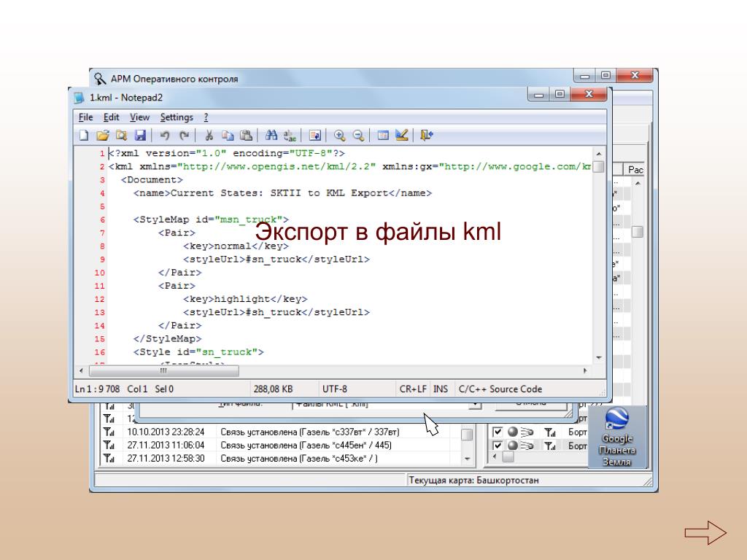Image resolution: width=747 pixels, height=560 pixels.
Task: Click line 4 name Current States text
Action: tap(282, 193)
